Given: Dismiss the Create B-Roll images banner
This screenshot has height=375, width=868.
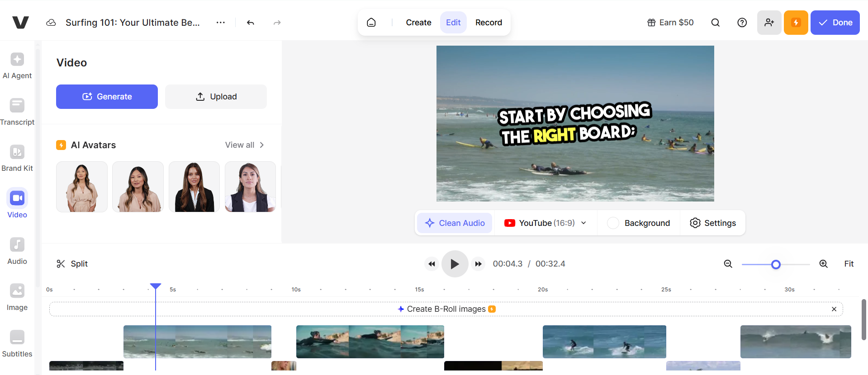Looking at the screenshot, I should 834,309.
